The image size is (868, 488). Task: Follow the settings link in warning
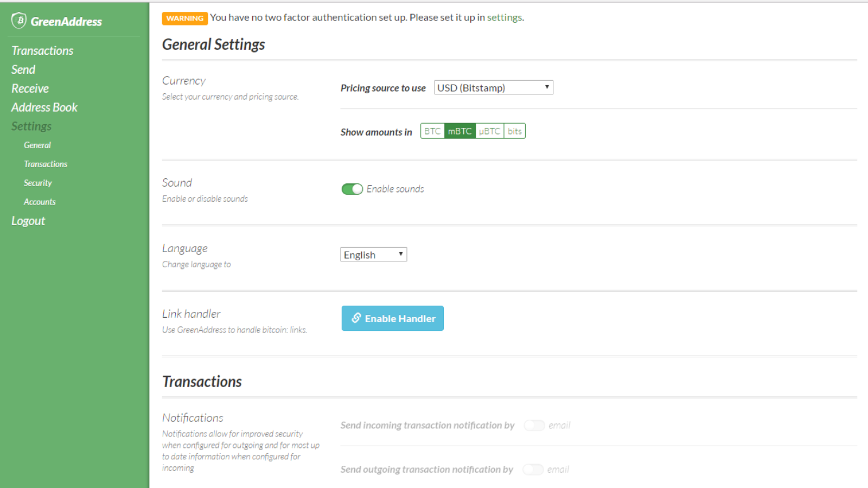coord(505,17)
